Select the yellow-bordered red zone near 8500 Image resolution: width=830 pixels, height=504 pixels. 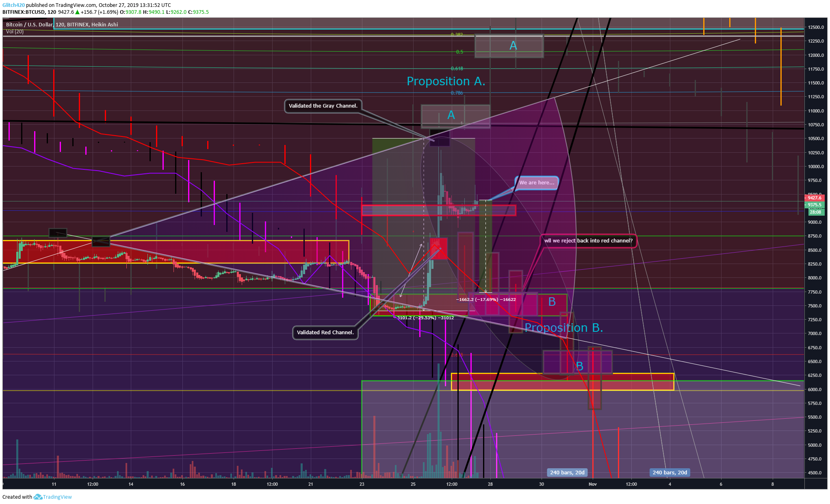(x=176, y=252)
